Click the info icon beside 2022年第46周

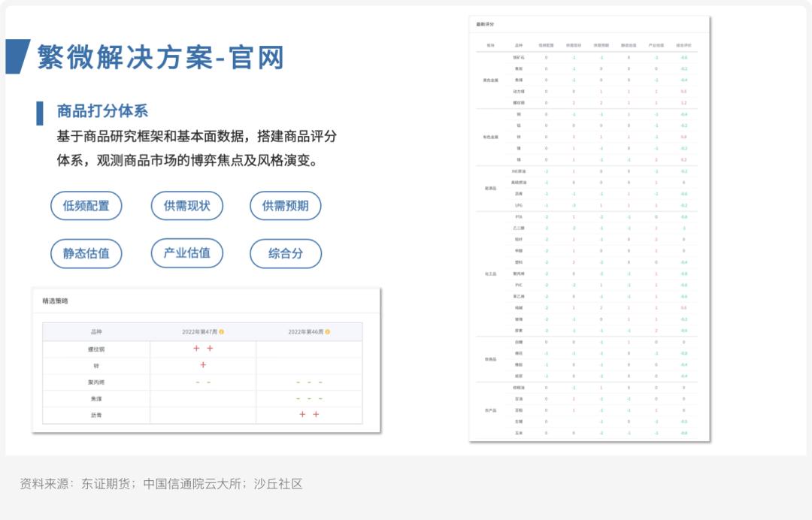tap(329, 333)
